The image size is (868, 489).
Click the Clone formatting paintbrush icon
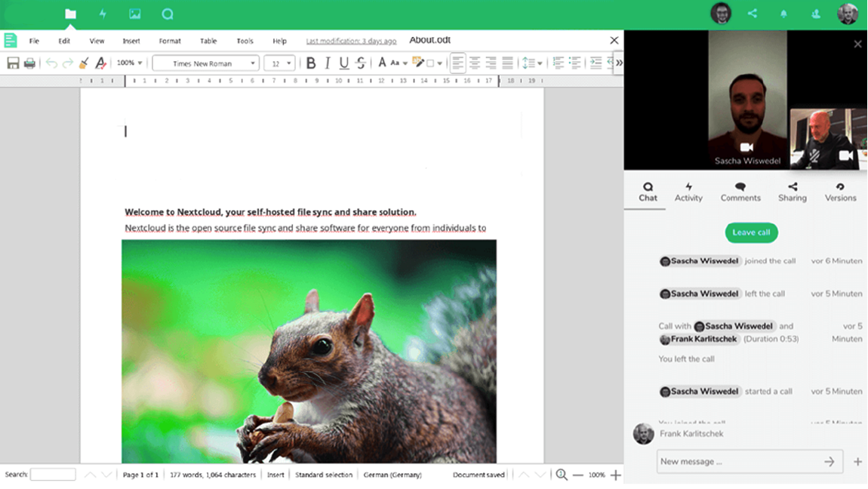tap(84, 63)
